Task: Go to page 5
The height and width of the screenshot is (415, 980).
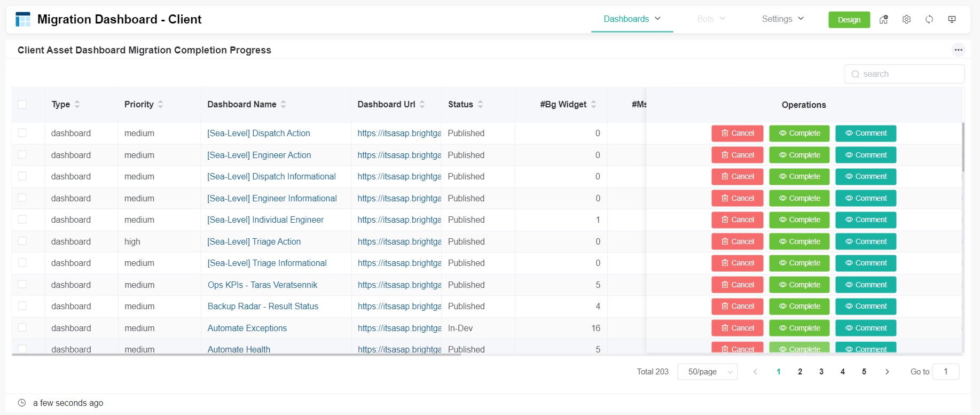Action: (x=864, y=372)
